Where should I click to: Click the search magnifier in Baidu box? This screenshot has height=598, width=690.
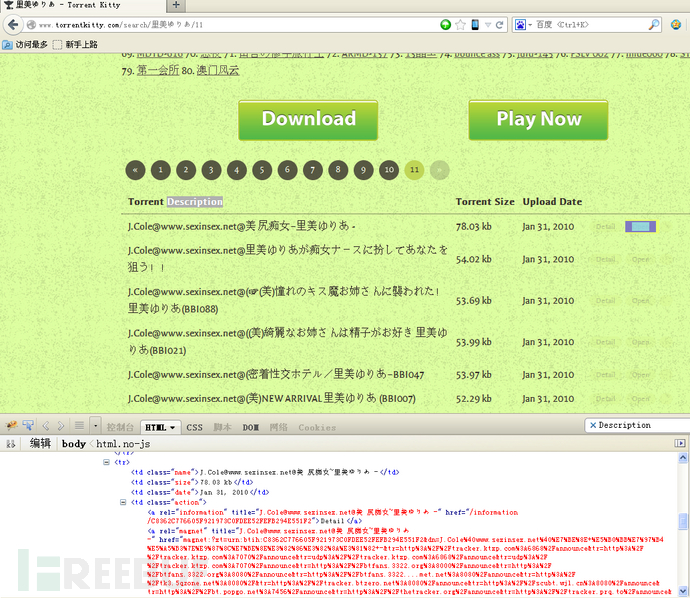pos(654,24)
